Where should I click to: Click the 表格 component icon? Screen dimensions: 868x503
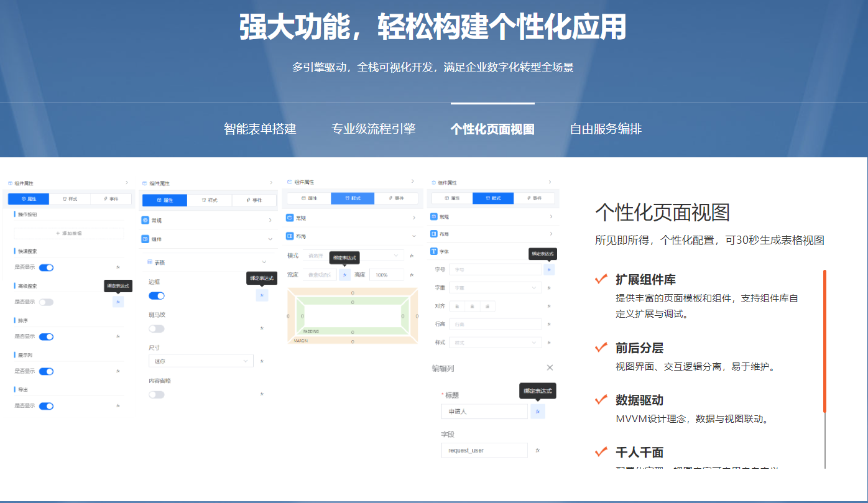point(150,261)
